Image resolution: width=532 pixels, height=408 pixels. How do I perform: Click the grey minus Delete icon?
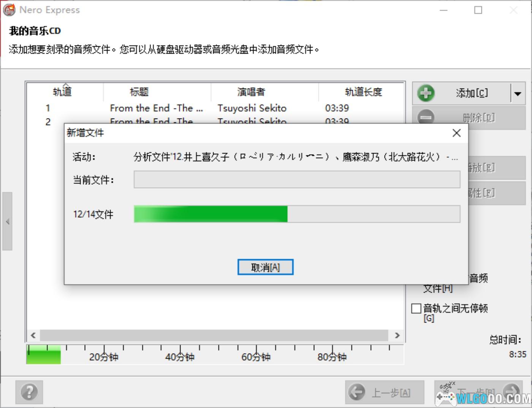[426, 118]
